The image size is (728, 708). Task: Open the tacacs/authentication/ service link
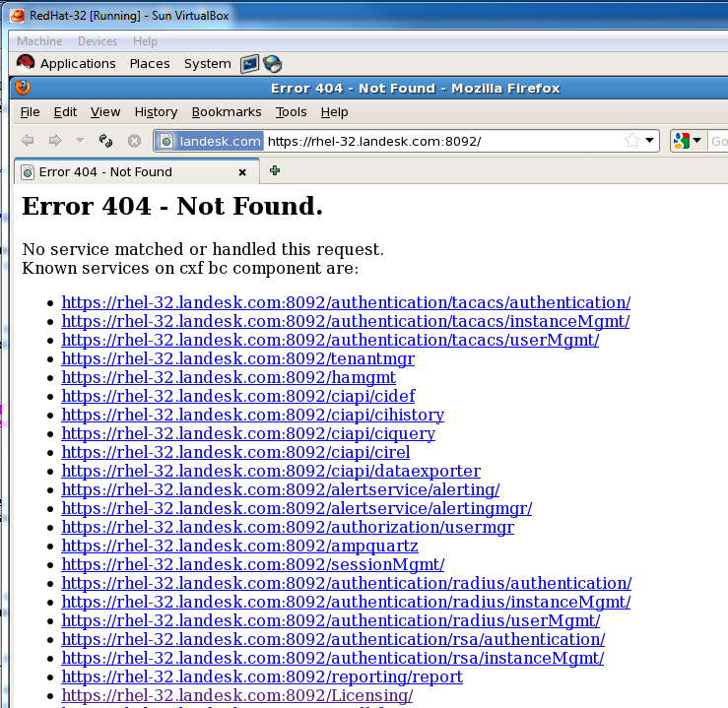pyautogui.click(x=346, y=302)
